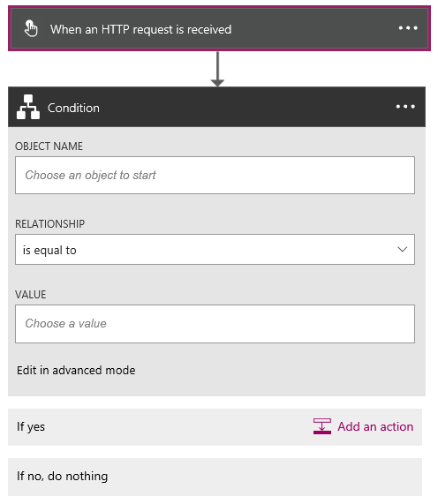Collapse the Condition card via its title
The image size is (438, 504).
73,108
